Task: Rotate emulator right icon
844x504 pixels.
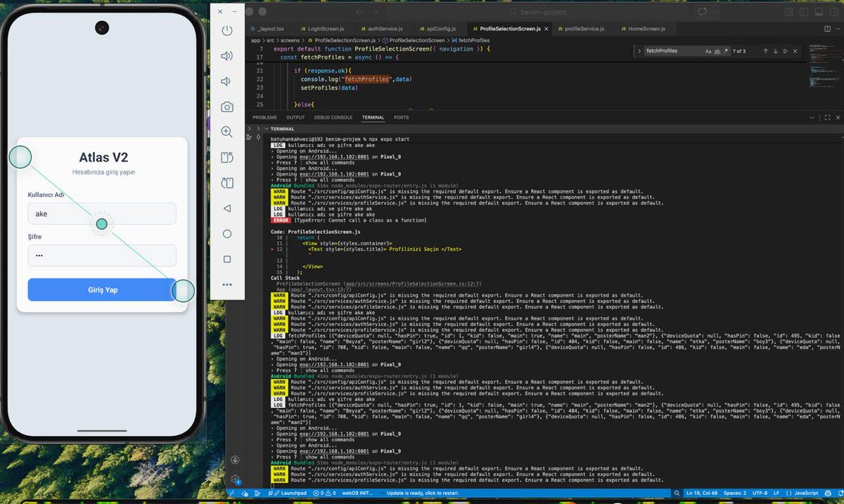Action: tap(226, 183)
